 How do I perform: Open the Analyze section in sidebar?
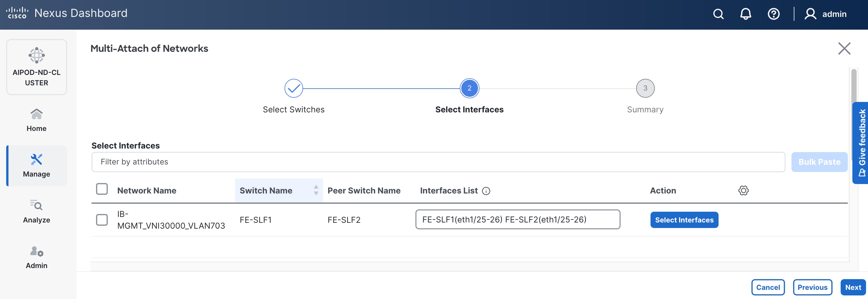click(36, 211)
